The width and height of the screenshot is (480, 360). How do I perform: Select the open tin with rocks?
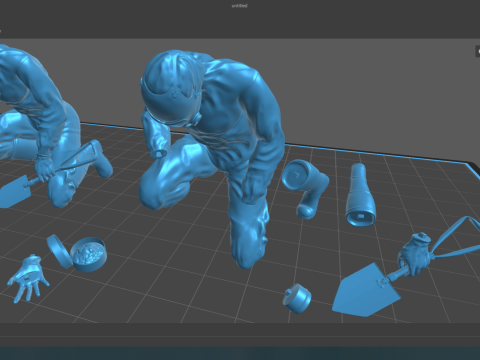coord(89,255)
